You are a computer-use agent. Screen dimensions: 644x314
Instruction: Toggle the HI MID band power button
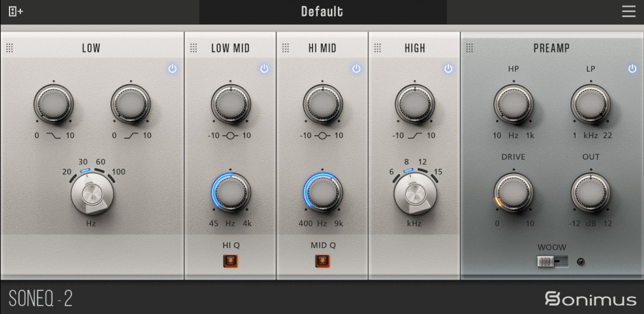click(356, 69)
